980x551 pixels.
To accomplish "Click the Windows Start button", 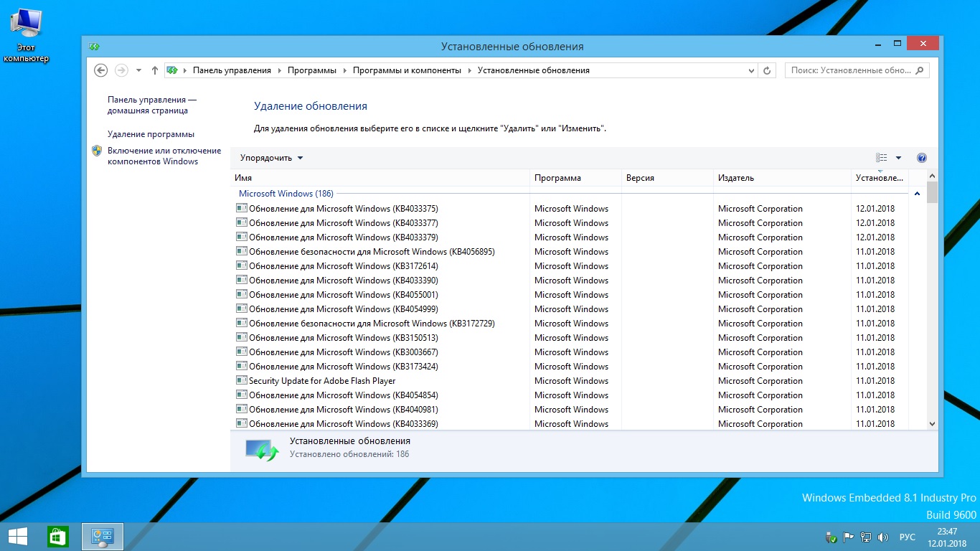I will pos(18,536).
